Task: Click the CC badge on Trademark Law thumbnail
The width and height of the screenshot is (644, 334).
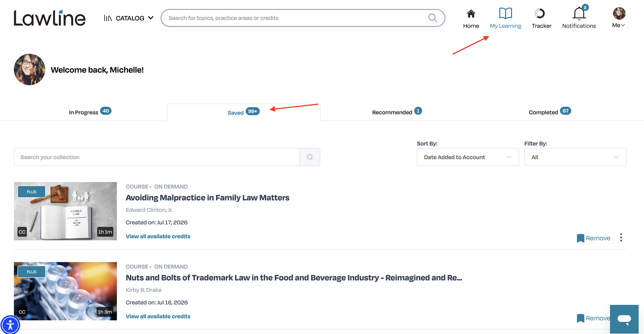Action: 22,312
